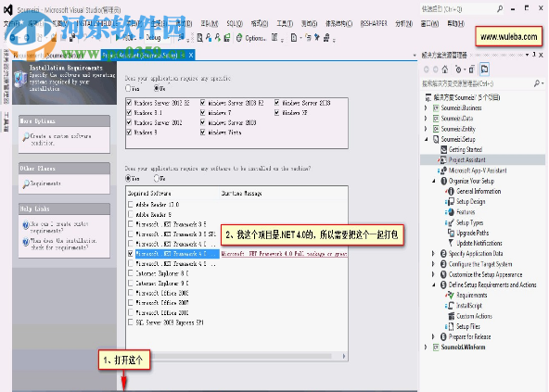The image size is (549, 392).
Task: Click the Soumeizi.Data project icon
Action: pyautogui.click(x=436, y=119)
